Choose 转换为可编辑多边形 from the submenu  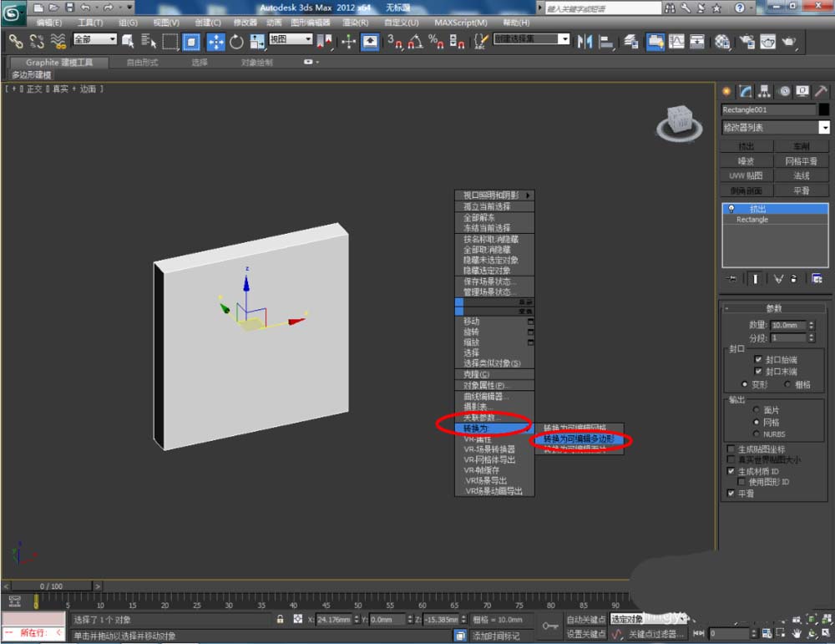[579, 439]
